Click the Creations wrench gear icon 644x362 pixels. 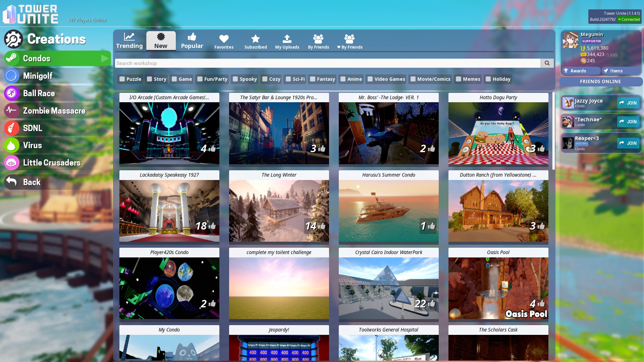(x=13, y=39)
